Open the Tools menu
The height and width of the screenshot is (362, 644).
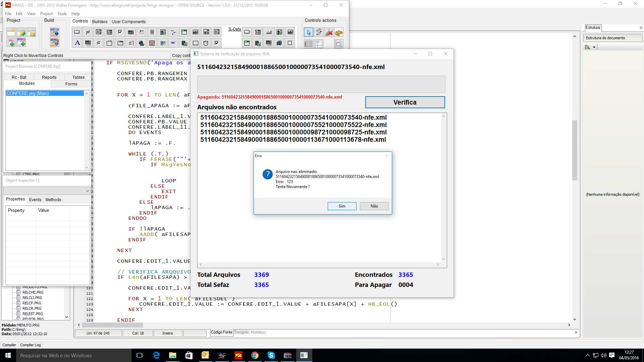62,14
